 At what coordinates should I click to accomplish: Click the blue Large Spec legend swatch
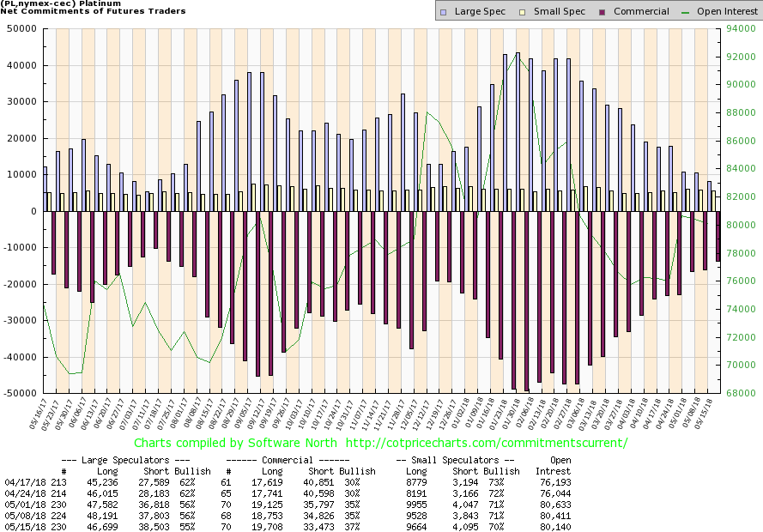[x=442, y=12]
